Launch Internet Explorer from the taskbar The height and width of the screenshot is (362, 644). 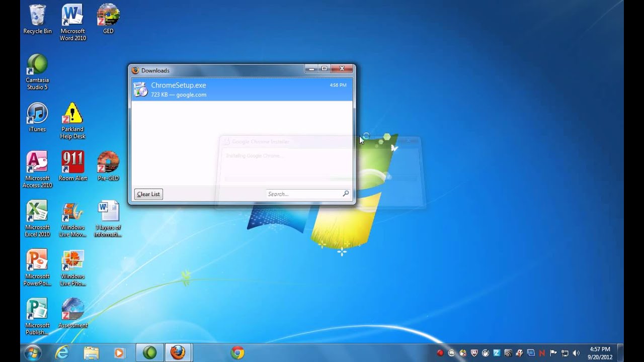click(x=62, y=352)
